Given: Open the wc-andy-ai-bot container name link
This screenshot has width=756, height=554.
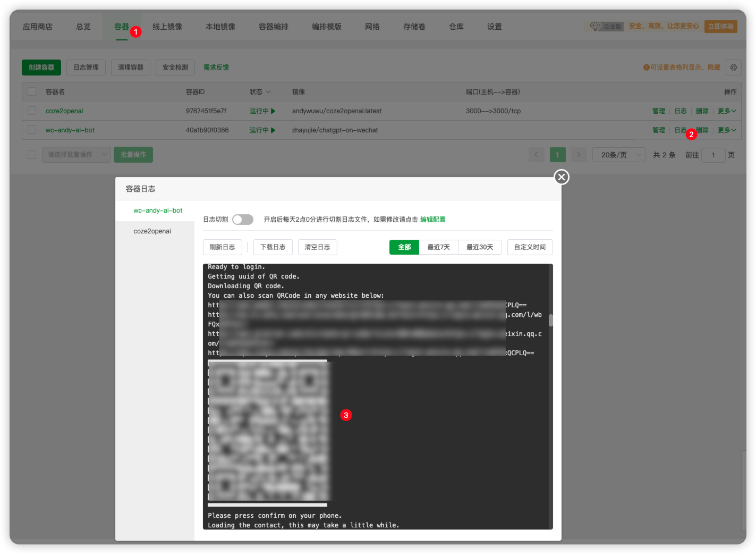Looking at the screenshot, I should 70,130.
